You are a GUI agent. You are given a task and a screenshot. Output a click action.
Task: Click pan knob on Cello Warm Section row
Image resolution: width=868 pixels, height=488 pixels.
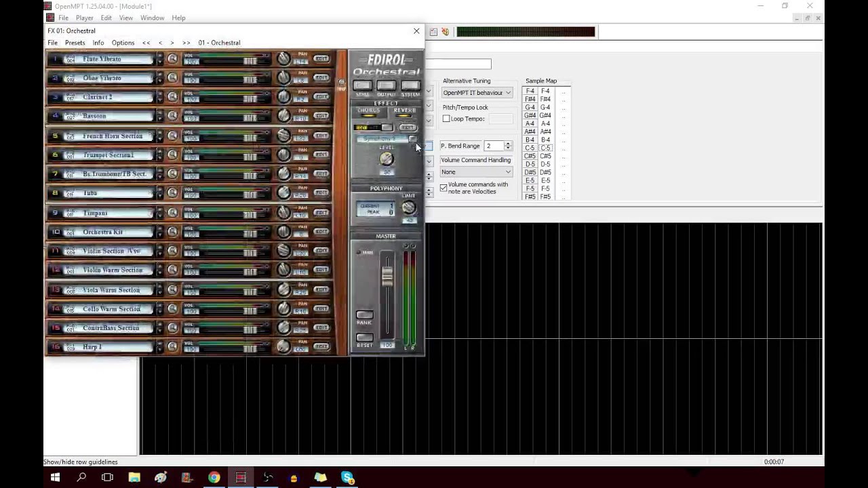pyautogui.click(x=283, y=309)
